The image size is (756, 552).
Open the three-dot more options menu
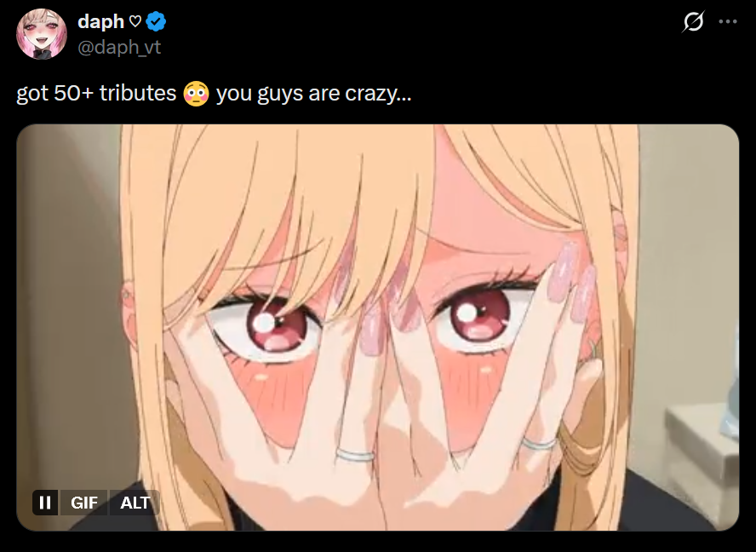coord(728,21)
